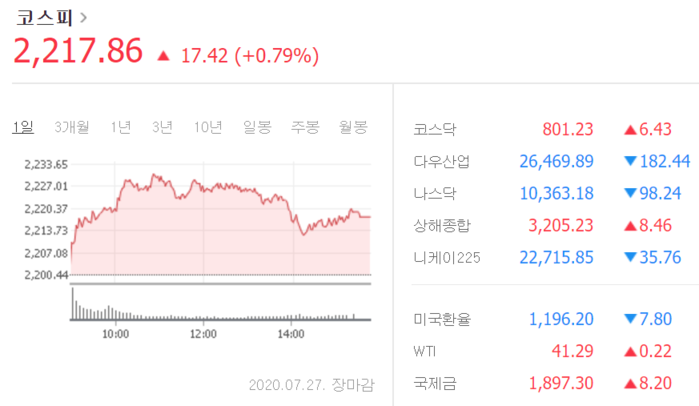Viewport: 699px width, 406px height.
Task: Show the 월봉 monthly chart
Action: coord(353,127)
